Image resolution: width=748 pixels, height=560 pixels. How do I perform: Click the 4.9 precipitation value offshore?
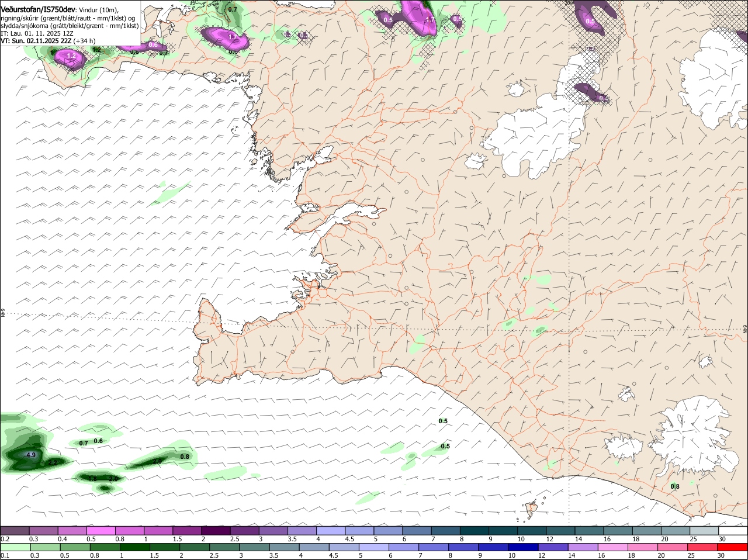tap(32, 455)
